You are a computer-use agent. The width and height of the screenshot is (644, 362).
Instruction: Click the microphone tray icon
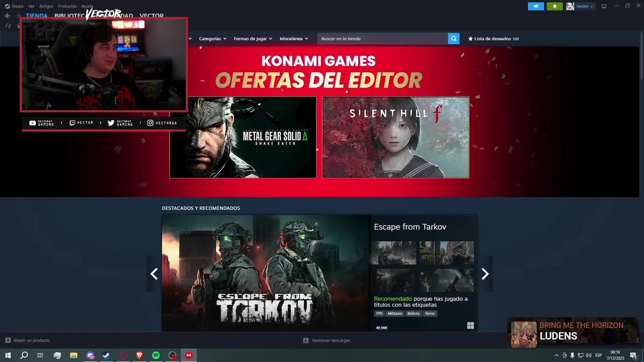572,355
